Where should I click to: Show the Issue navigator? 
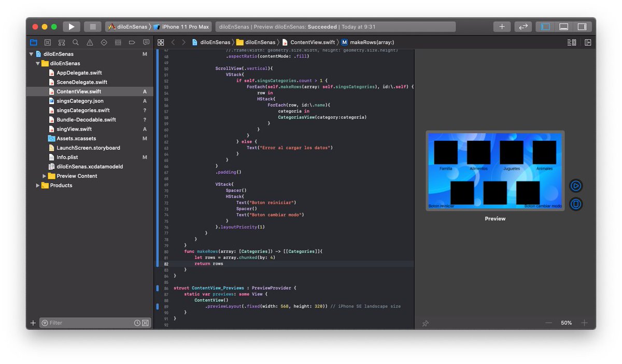[90, 42]
